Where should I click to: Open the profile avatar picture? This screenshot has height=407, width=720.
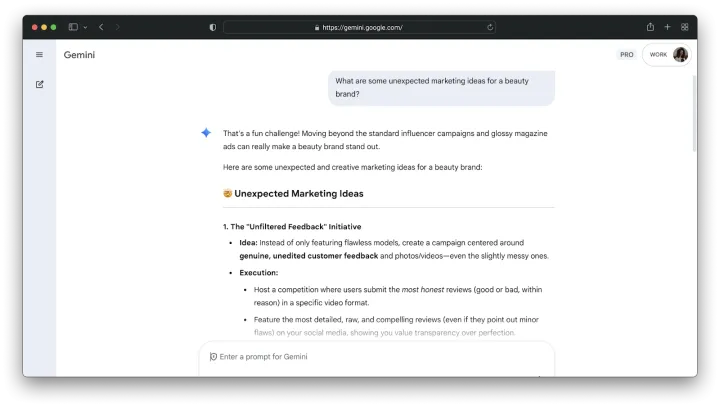click(x=680, y=55)
